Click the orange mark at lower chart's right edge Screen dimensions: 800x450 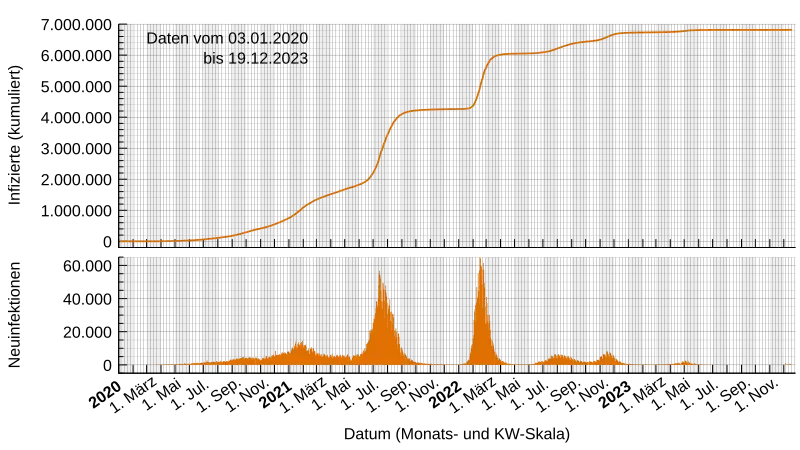click(789, 365)
